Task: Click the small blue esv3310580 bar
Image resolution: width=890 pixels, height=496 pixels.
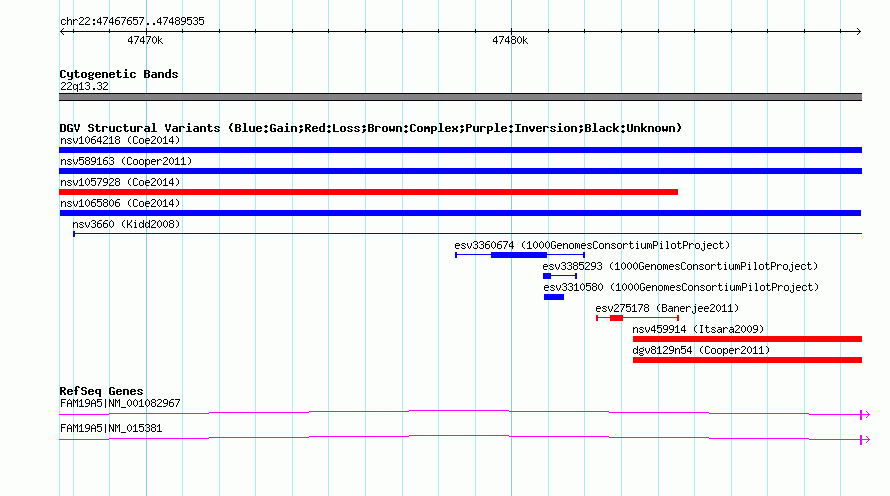Action: point(554,297)
